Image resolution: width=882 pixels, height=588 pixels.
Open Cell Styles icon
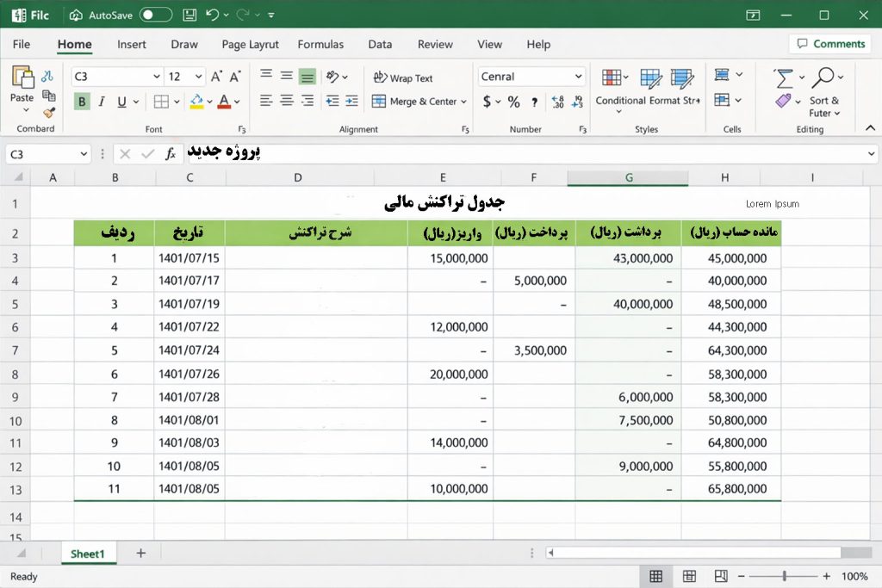(682, 78)
